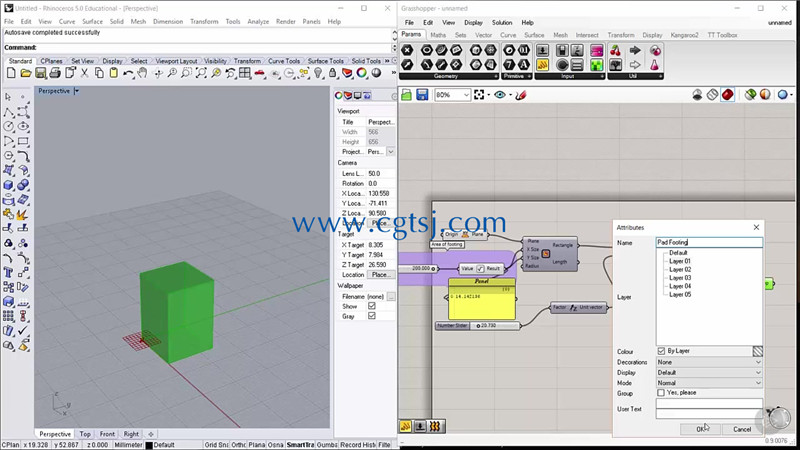
Task: Click the Cut scissors icon in Rhino
Action: 84,73
